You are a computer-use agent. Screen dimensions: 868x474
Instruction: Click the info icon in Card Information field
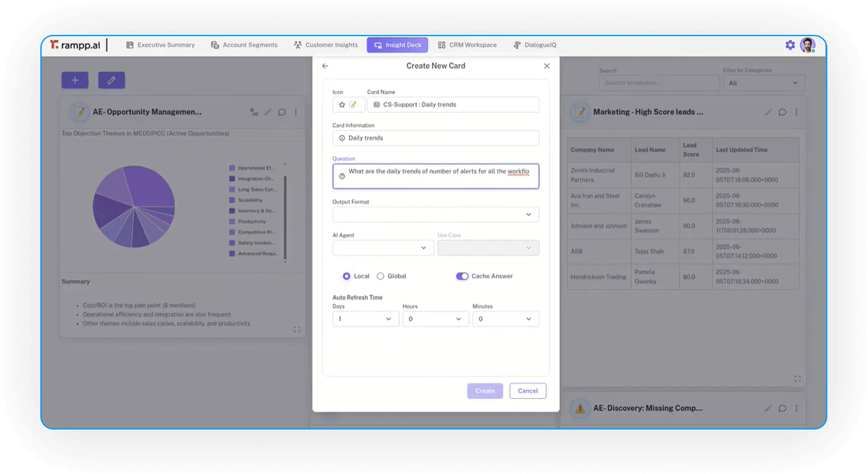point(342,138)
